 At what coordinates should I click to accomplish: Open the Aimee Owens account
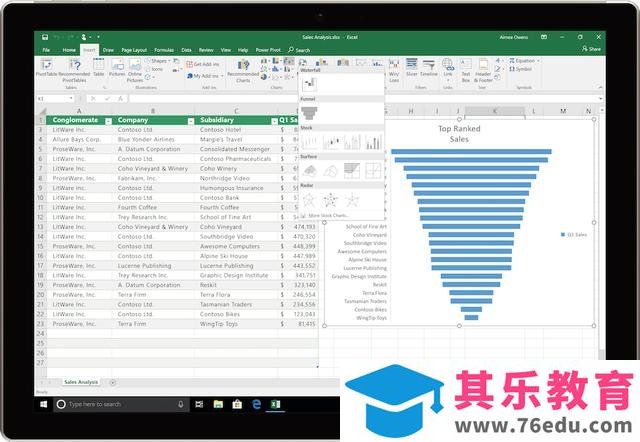(513, 37)
